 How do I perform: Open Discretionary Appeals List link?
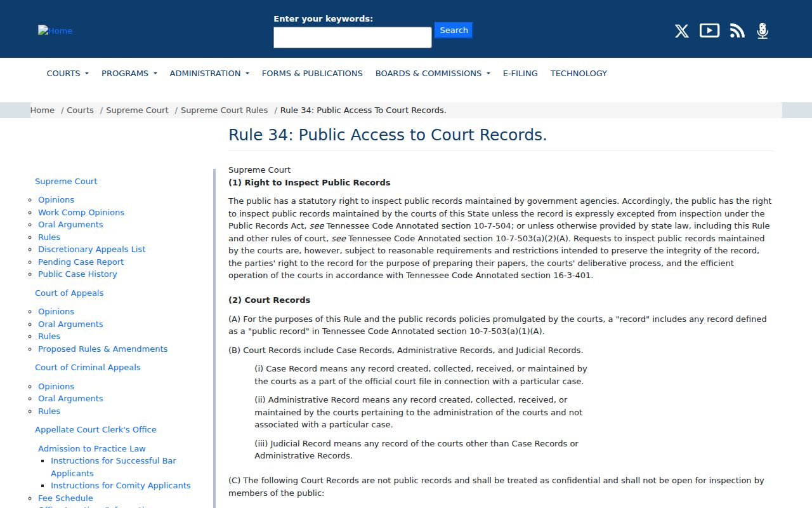pos(92,249)
